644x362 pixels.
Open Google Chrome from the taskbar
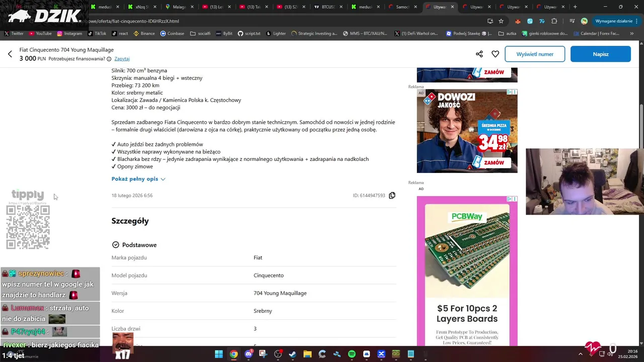click(233, 354)
